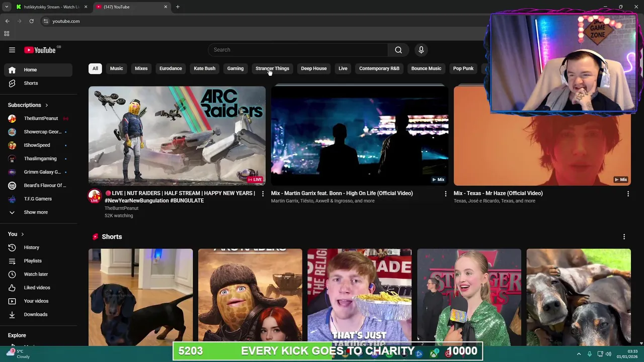Screen dimensions: 644x362
Task: Go back in browser
Action: point(7,21)
